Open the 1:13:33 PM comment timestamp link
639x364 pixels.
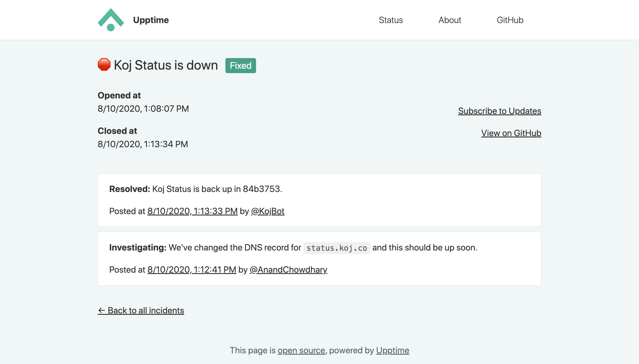pyautogui.click(x=192, y=211)
